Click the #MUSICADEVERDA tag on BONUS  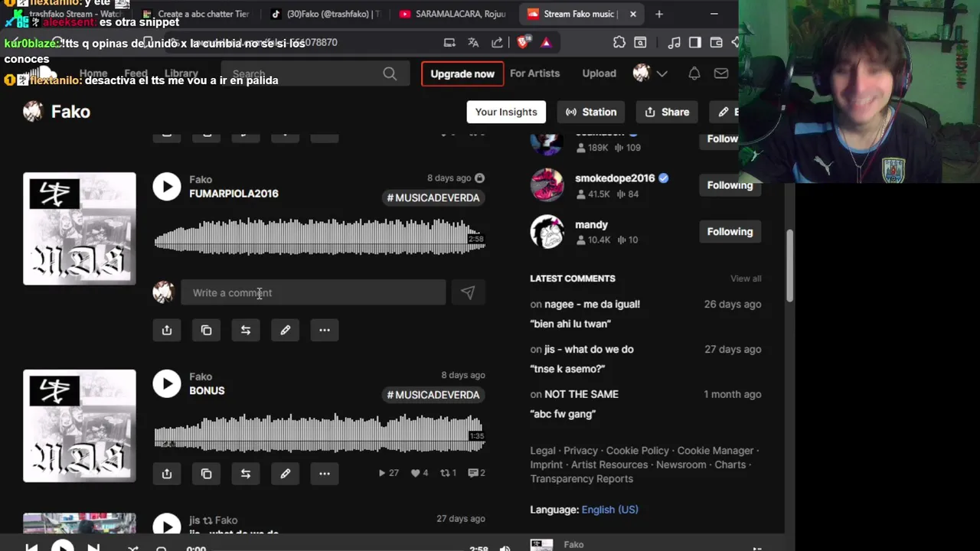433,395
